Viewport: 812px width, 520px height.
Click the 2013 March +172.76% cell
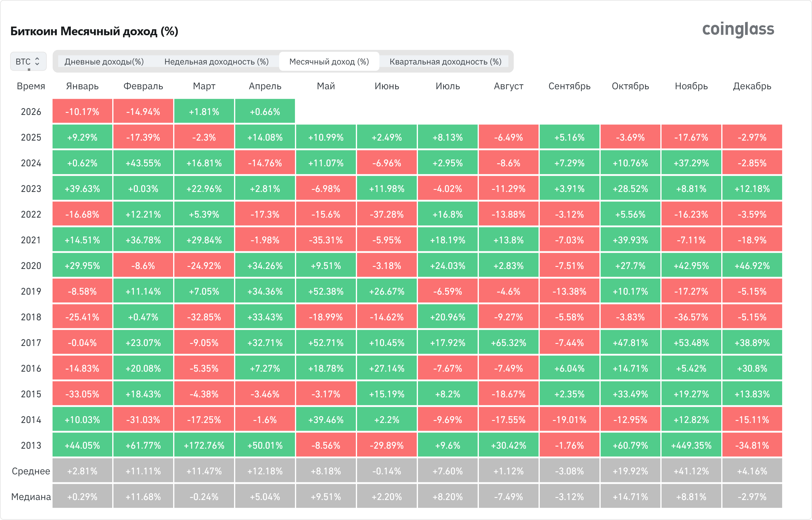tap(204, 445)
